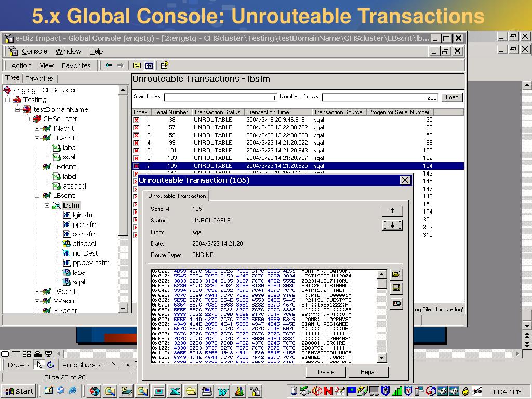This screenshot has width=532, height=399.
Task: Click the third icon below the save icon
Action: click(x=396, y=303)
